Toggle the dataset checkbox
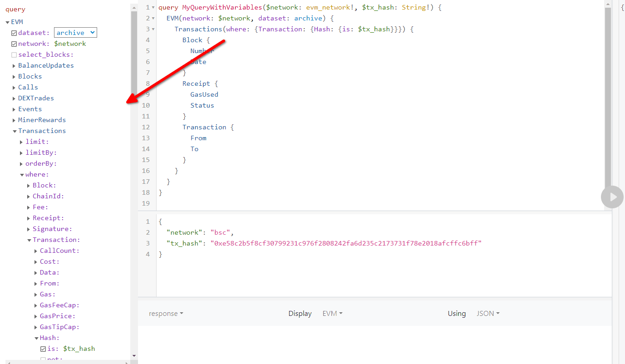625x364 pixels. point(14,33)
